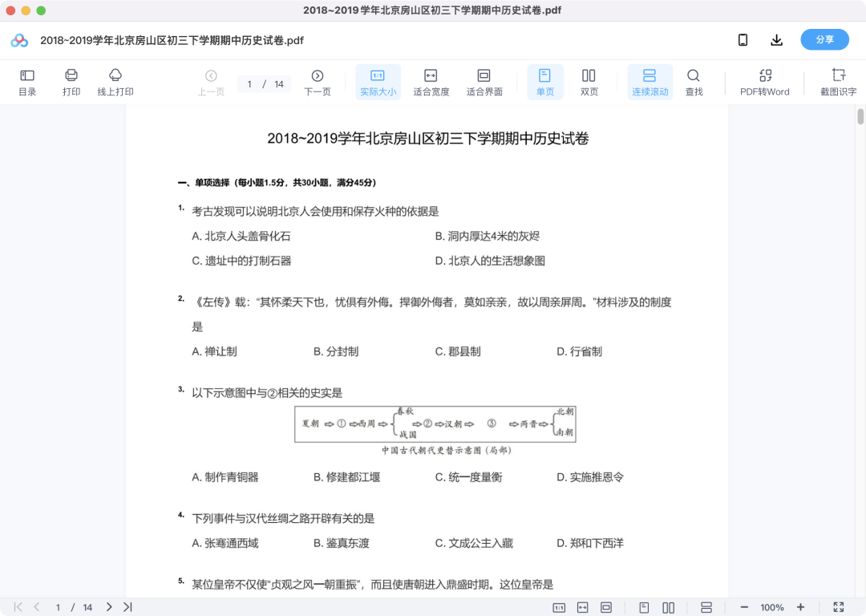
Task: Click page number field in bottom bar
Action: point(58,608)
